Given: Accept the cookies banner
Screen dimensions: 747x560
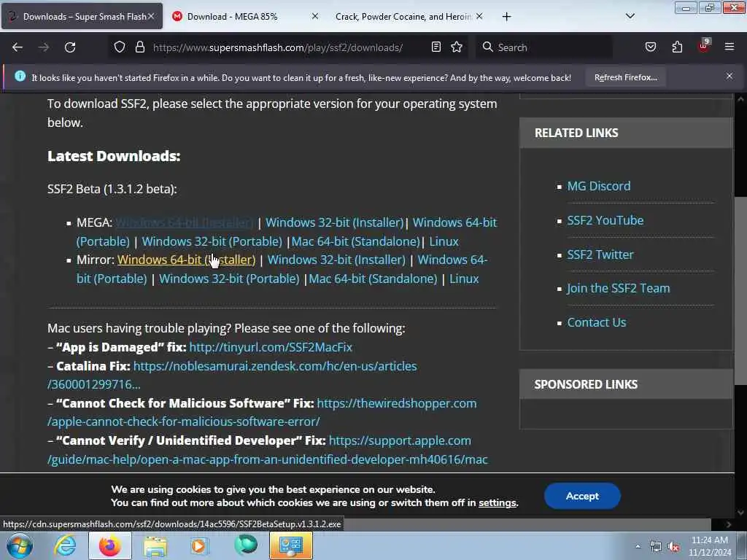Looking at the screenshot, I should tap(582, 496).
